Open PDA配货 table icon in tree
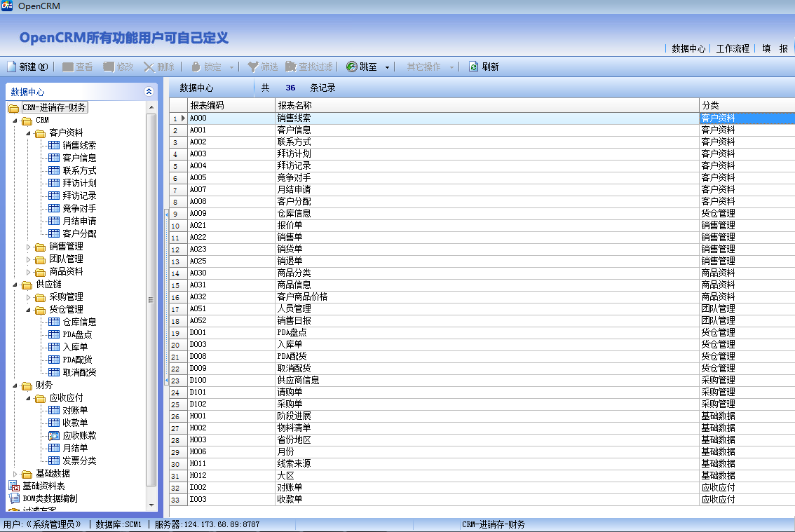This screenshot has height=532, width=795. (x=54, y=360)
